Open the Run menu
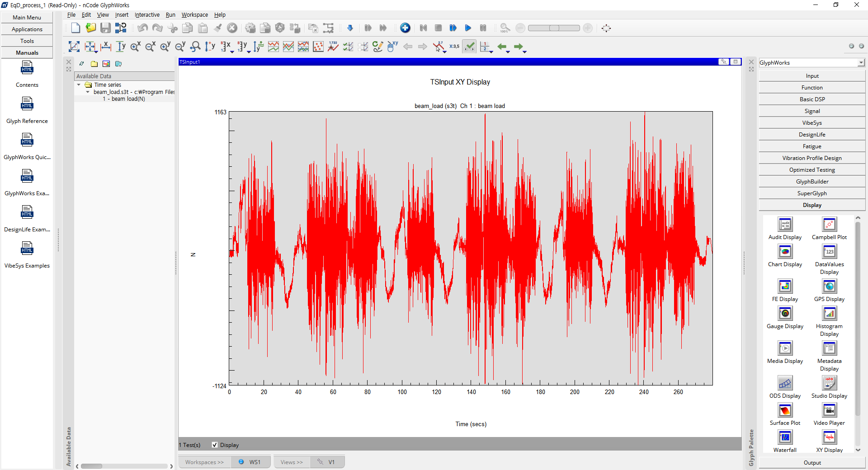The height and width of the screenshot is (470, 868). coord(170,15)
